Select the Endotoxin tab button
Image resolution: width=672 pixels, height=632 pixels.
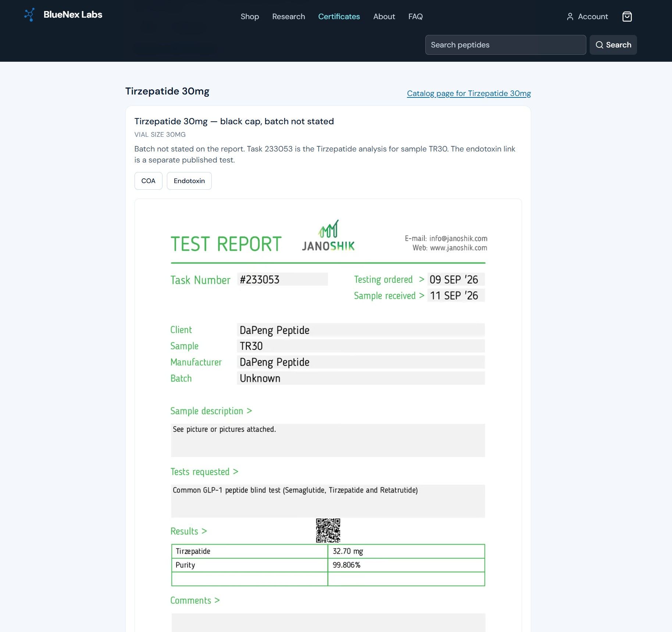coord(189,181)
